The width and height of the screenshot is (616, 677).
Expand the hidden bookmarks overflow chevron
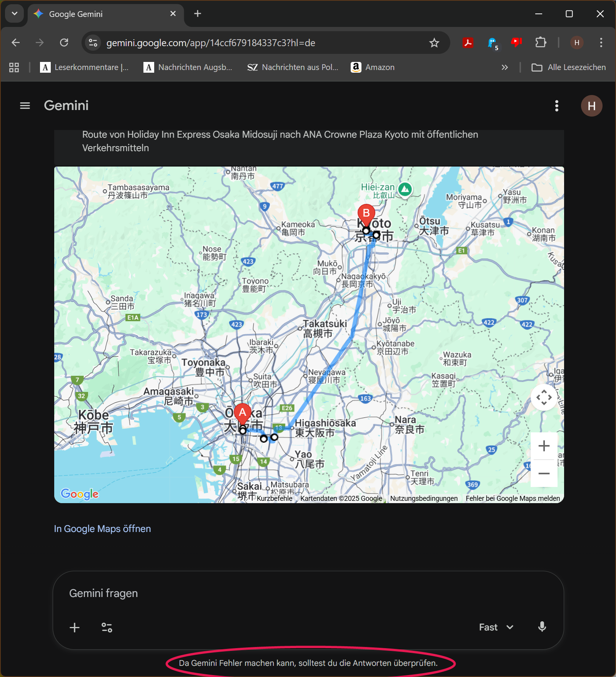(504, 68)
